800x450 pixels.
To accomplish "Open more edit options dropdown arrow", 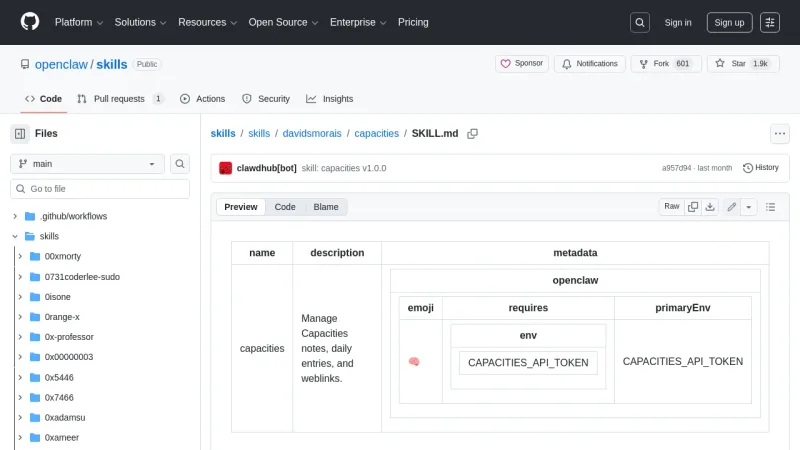I will click(749, 207).
